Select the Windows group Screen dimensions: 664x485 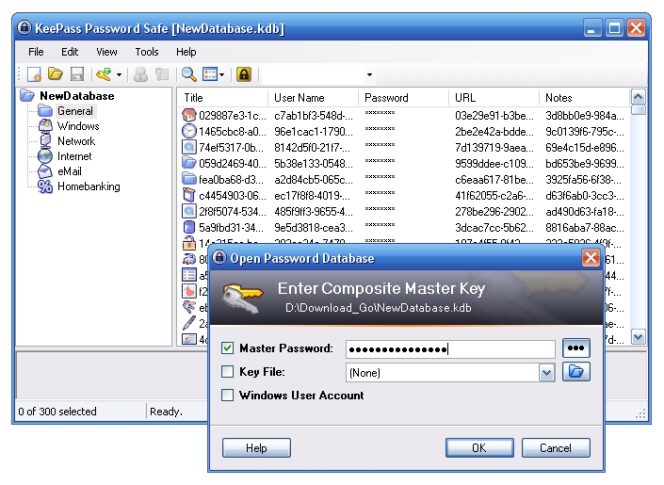pos(78,126)
